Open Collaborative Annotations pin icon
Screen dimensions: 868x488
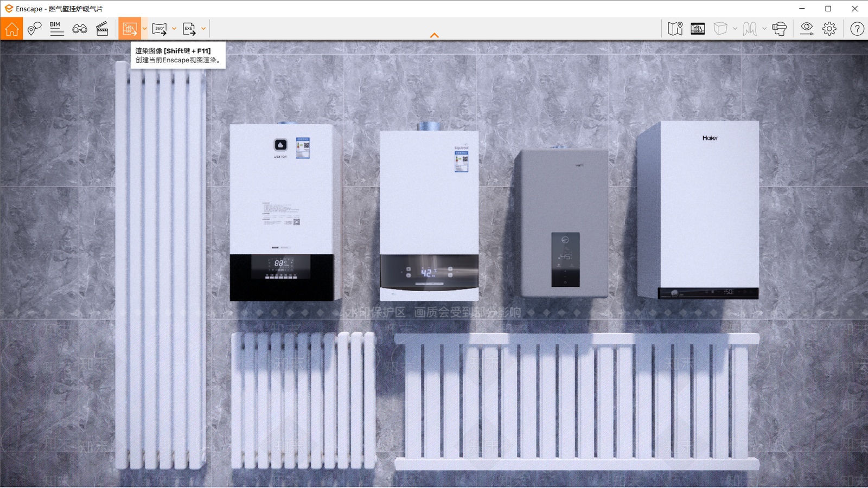click(x=34, y=29)
